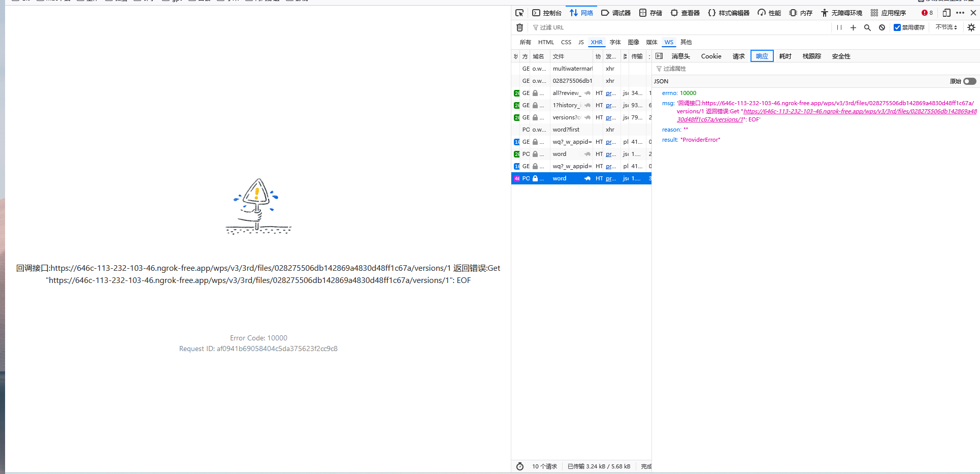Viewport: 980px width, 474px height.
Task: Pause network recording
Action: coord(839,27)
